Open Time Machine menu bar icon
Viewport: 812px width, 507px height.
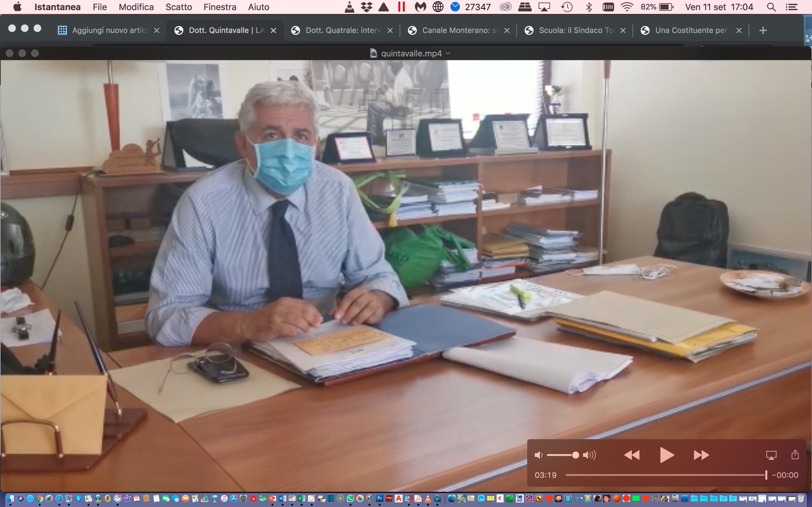567,7
